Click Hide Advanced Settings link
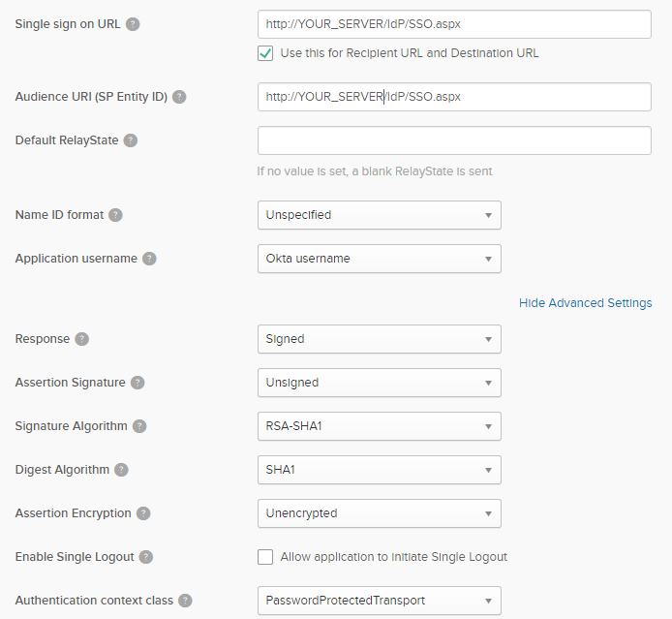This screenshot has height=619, width=672. click(585, 303)
